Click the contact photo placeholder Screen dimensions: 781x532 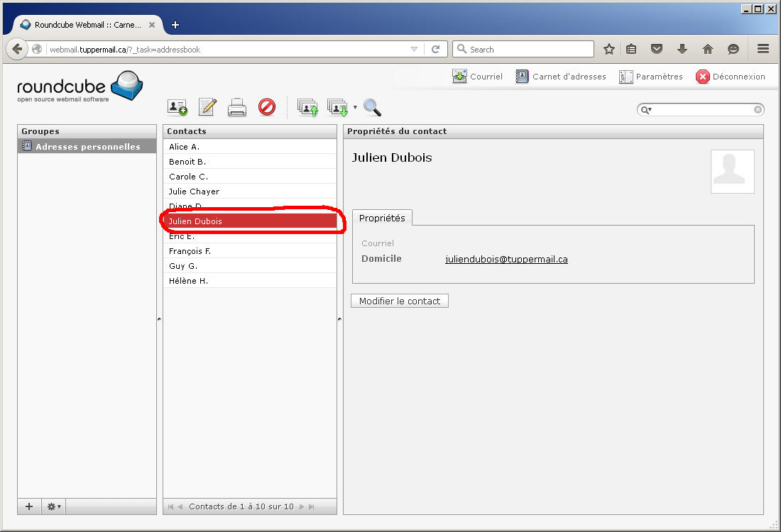[732, 171]
